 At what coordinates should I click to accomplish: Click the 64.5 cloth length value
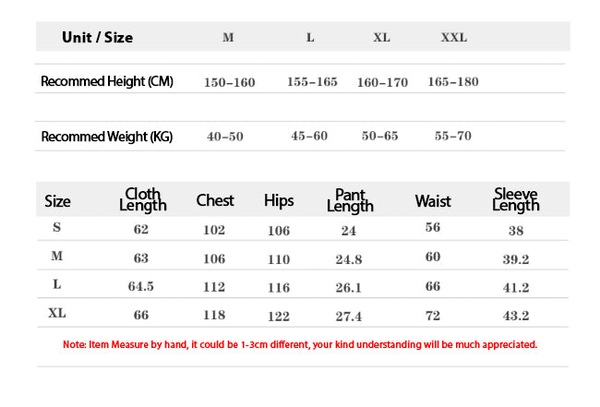coord(141,287)
